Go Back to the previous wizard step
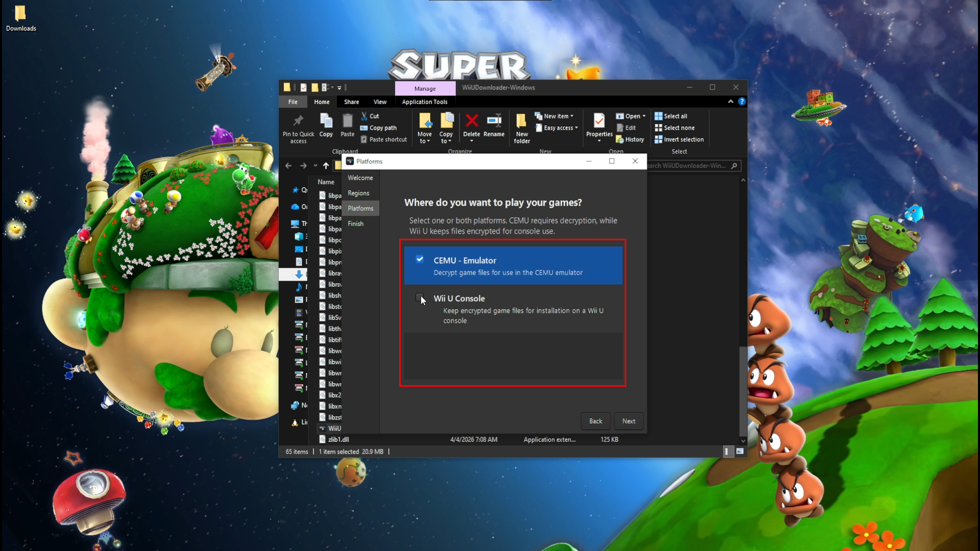This screenshot has width=980, height=551. coord(595,421)
